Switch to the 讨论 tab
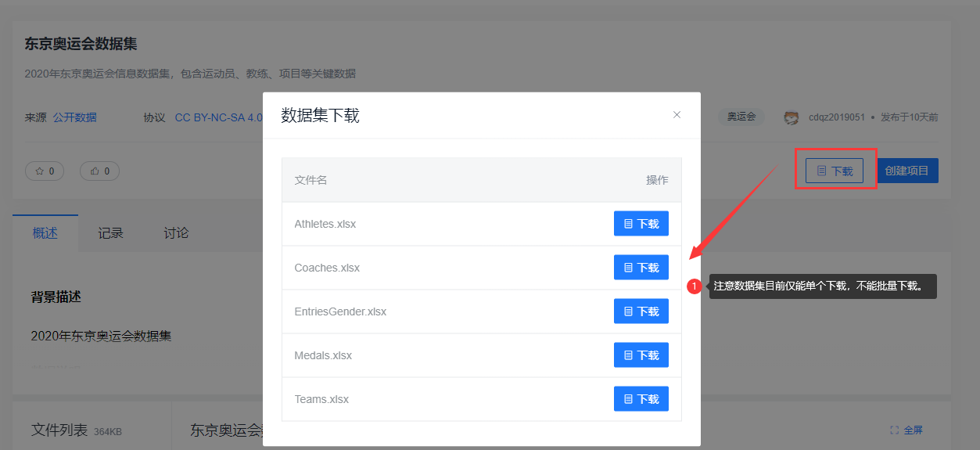980x450 pixels. tap(176, 233)
